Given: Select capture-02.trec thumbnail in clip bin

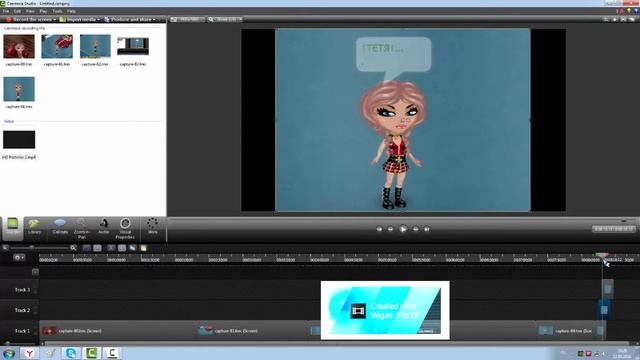Looking at the screenshot, I should [x=95, y=47].
